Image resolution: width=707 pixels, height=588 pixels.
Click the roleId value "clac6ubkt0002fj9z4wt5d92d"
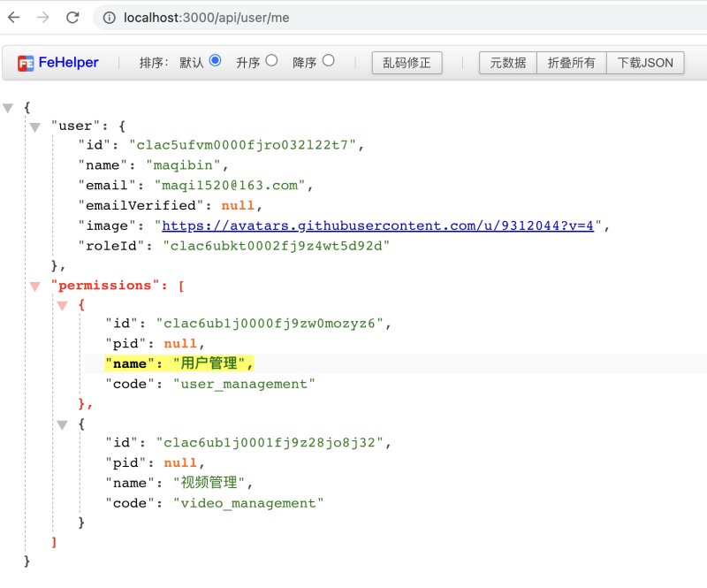pos(276,246)
